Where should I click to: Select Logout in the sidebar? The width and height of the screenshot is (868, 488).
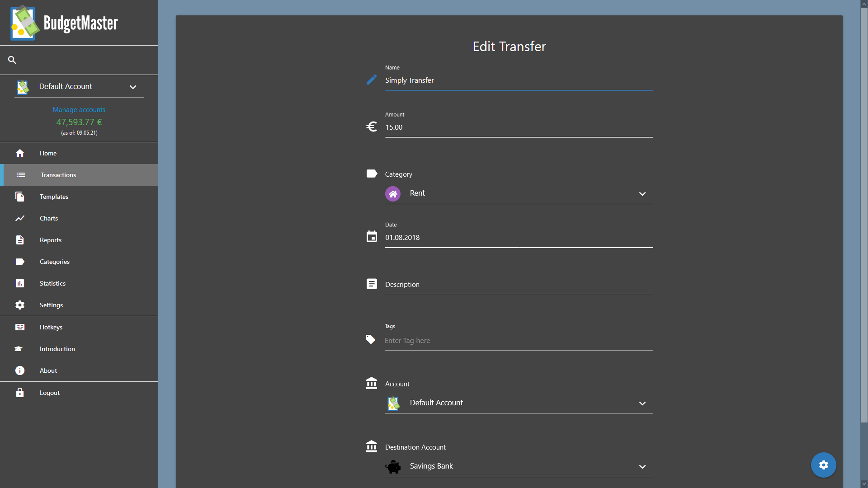[79, 393]
